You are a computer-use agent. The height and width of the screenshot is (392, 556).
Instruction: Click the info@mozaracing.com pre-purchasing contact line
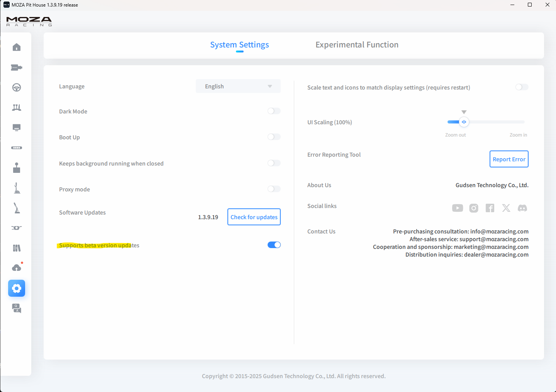(x=461, y=231)
